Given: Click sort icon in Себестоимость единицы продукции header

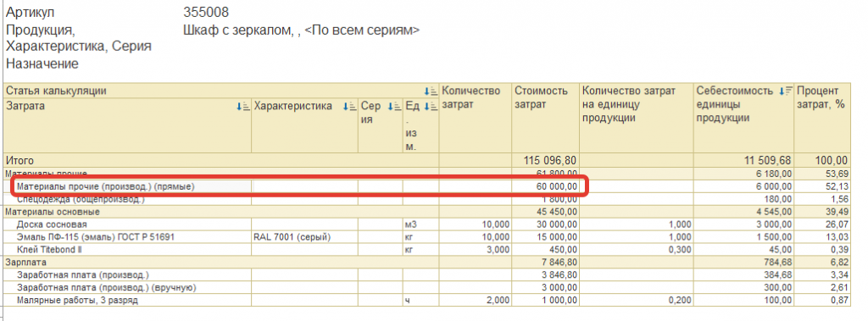Looking at the screenshot, I should click(x=786, y=91).
